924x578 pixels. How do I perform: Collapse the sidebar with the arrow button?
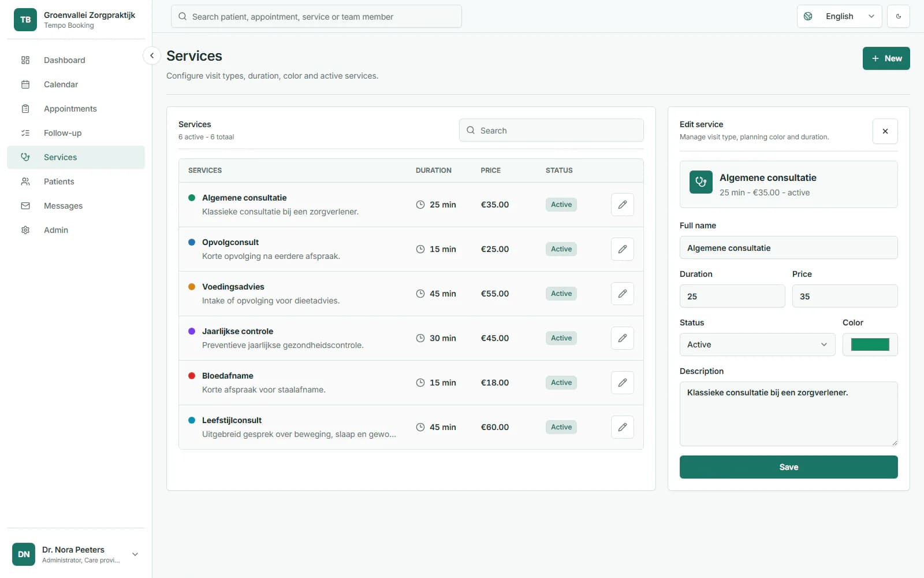pos(151,55)
